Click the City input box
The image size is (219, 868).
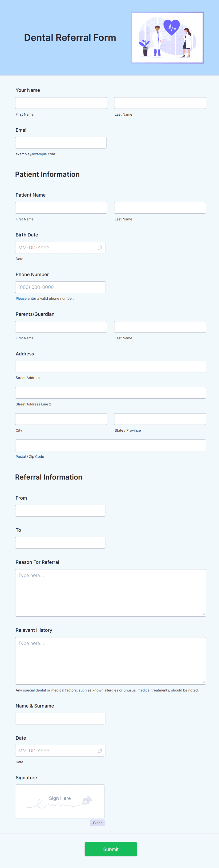pos(61,419)
